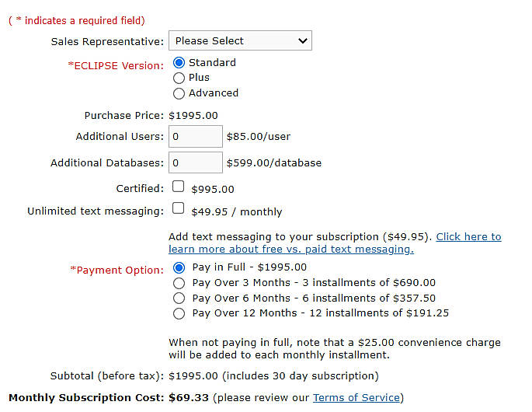Click the required field indicator note
This screenshot has height=412, width=532.
click(x=77, y=21)
